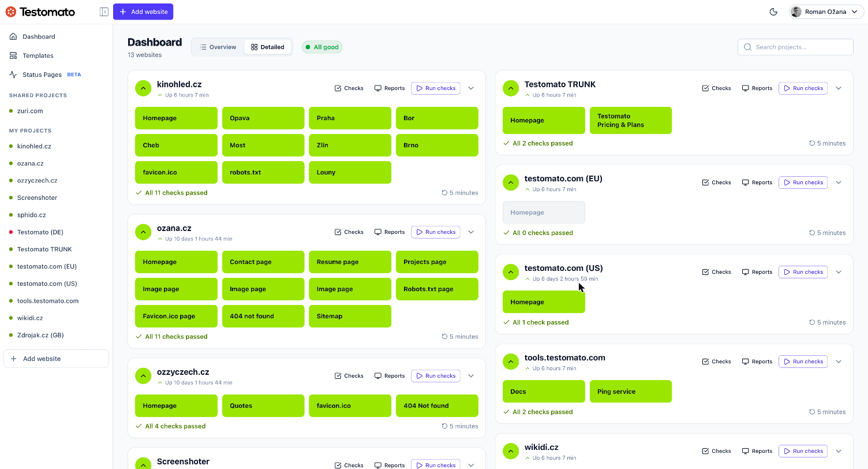Screen dimensions: 868x469
Task: Click Testomato TRUNK green status icon
Action: 511,88
